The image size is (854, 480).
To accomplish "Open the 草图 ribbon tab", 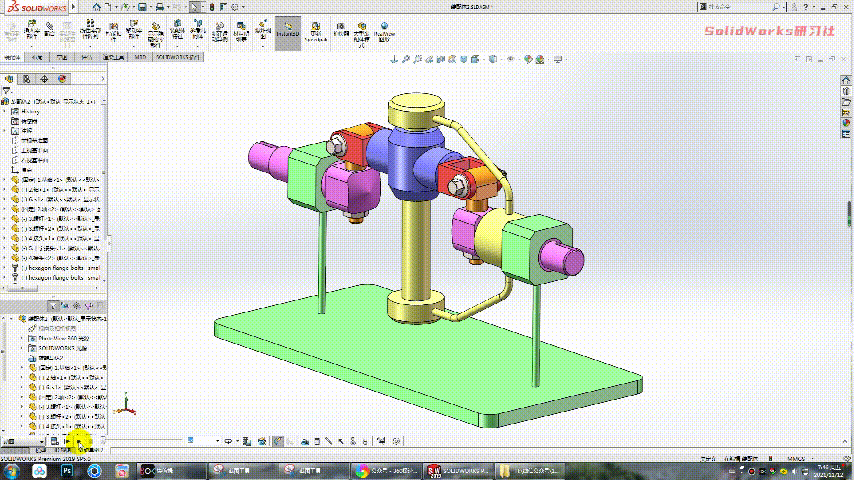I will point(62,57).
